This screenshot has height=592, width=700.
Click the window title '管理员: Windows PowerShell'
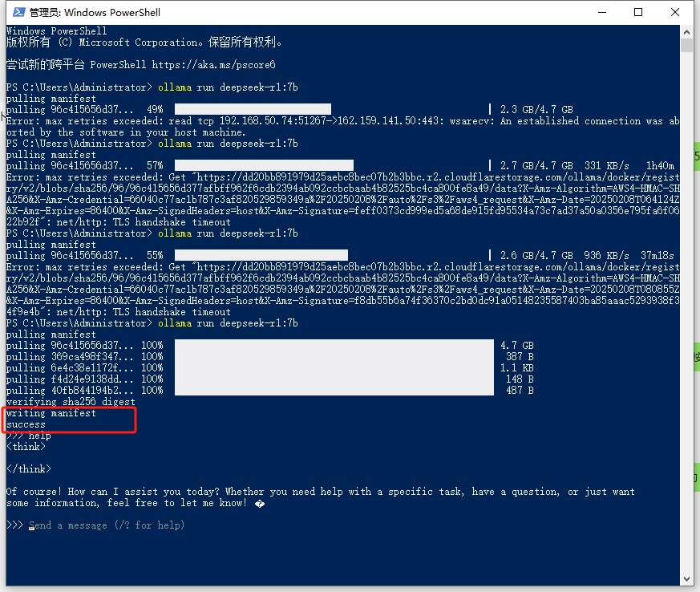pyautogui.click(x=95, y=13)
